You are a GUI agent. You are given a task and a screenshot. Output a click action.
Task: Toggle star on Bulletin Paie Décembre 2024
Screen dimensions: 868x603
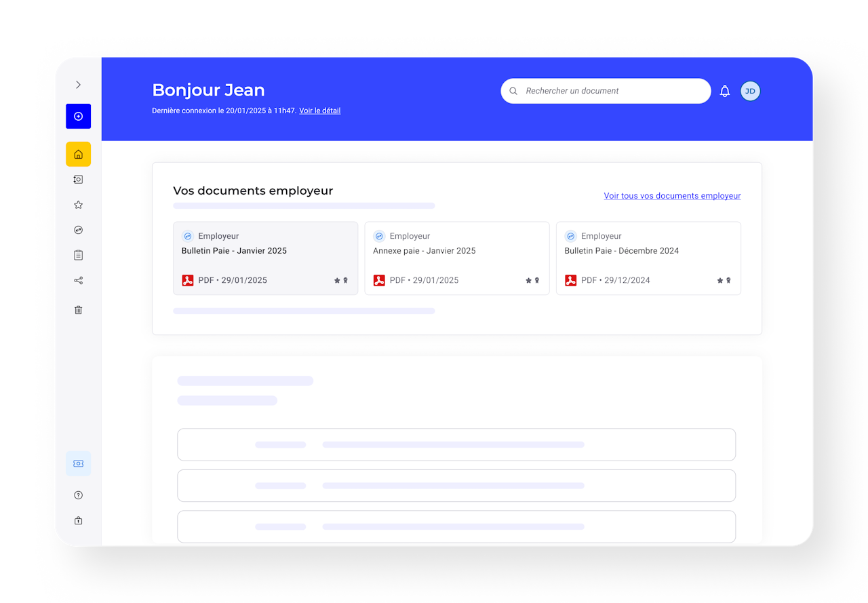pyautogui.click(x=720, y=280)
